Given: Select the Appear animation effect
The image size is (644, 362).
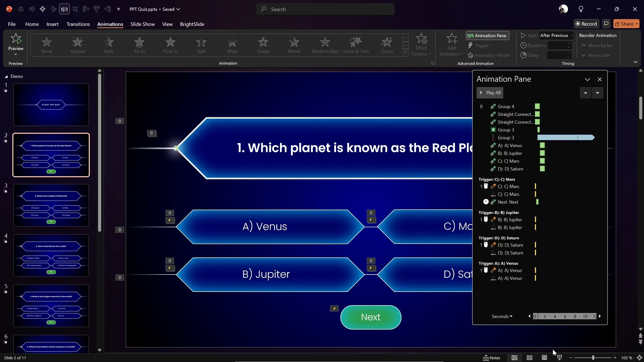Looking at the screenshot, I should pyautogui.click(x=77, y=45).
